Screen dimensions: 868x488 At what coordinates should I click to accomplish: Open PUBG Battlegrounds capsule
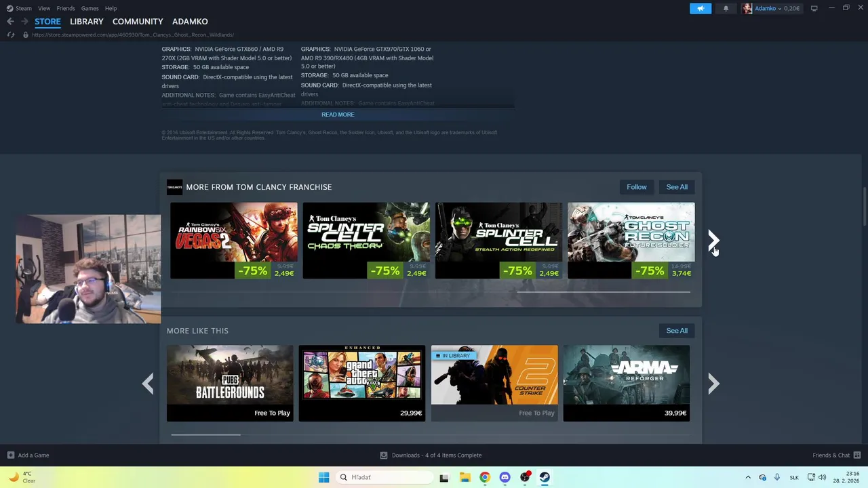tap(230, 384)
